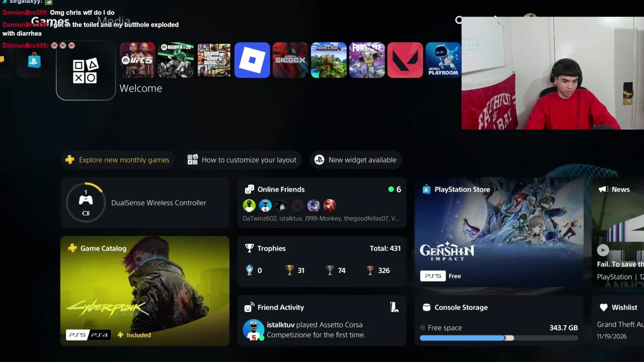Open the Trophies widget
Screen dimensions: 644x362
click(322, 261)
